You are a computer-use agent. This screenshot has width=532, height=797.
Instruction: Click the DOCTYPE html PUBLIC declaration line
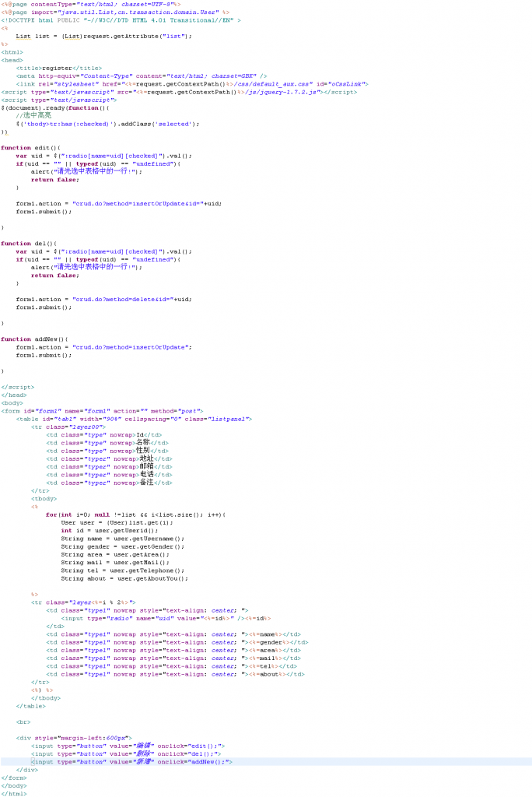pyautogui.click(x=121, y=19)
